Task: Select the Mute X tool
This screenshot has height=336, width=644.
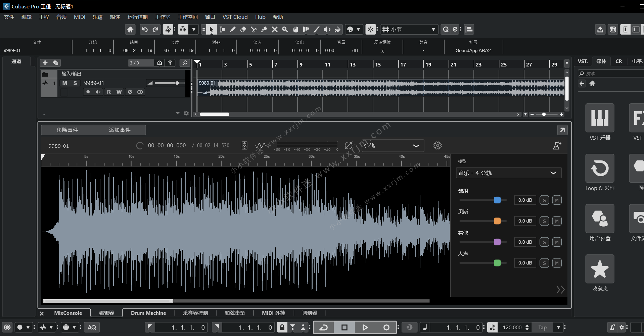Action: (275, 30)
